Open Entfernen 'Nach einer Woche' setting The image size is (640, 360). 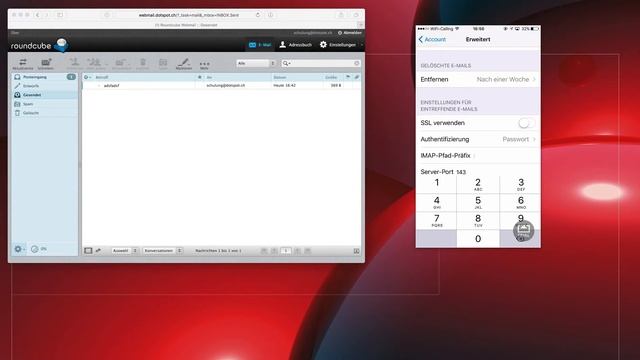478,79
